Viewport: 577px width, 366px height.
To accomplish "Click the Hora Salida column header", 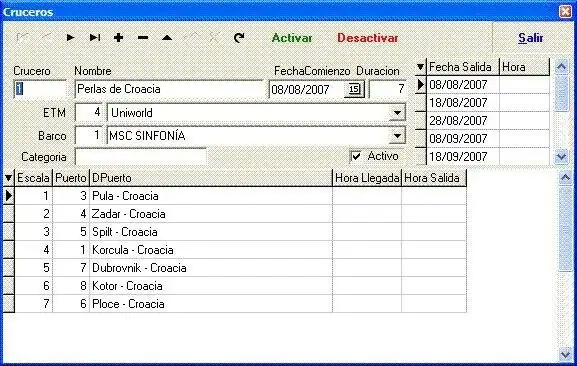I will pyautogui.click(x=434, y=178).
